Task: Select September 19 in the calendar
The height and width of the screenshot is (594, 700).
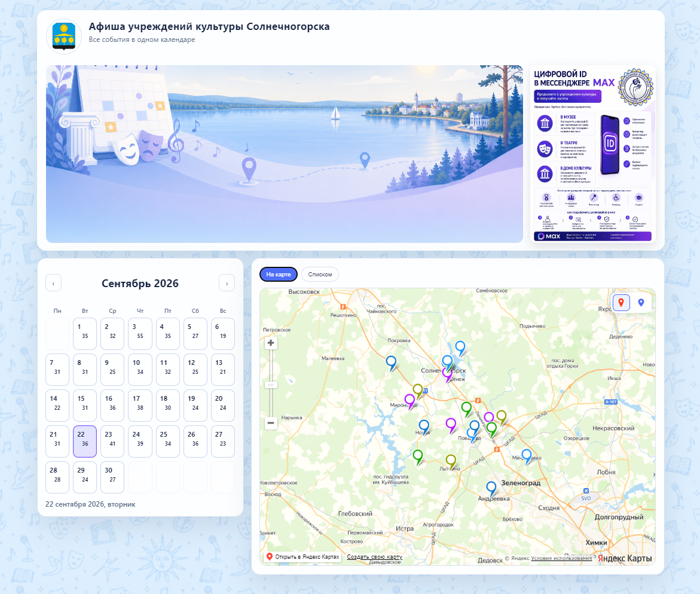Action: (195, 406)
